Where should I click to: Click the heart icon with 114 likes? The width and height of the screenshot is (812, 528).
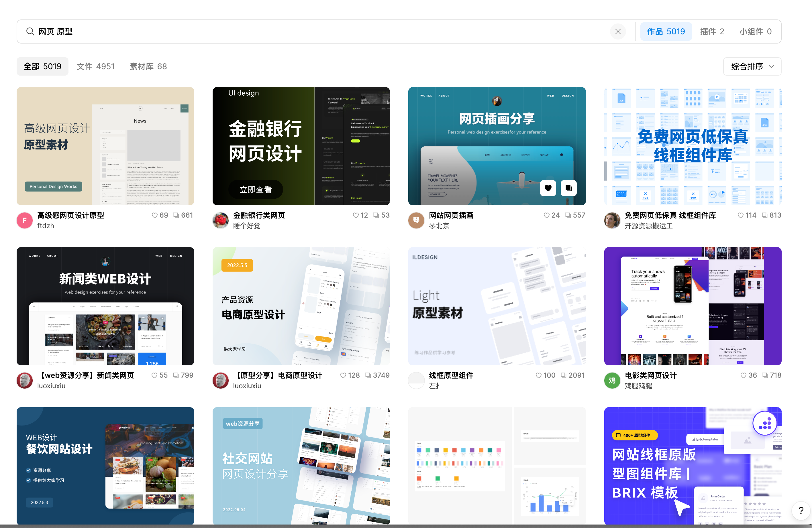pyautogui.click(x=741, y=215)
